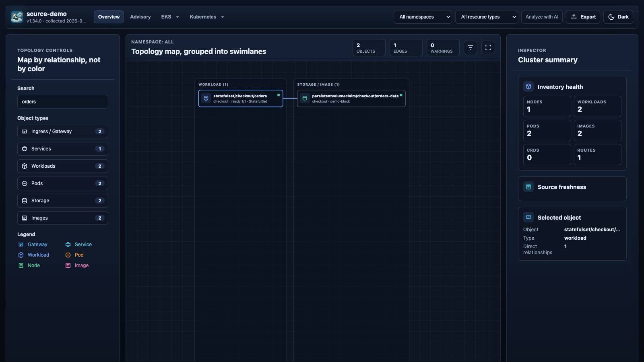
Task: Toggle the Workloads object type filter
Action: [63, 166]
